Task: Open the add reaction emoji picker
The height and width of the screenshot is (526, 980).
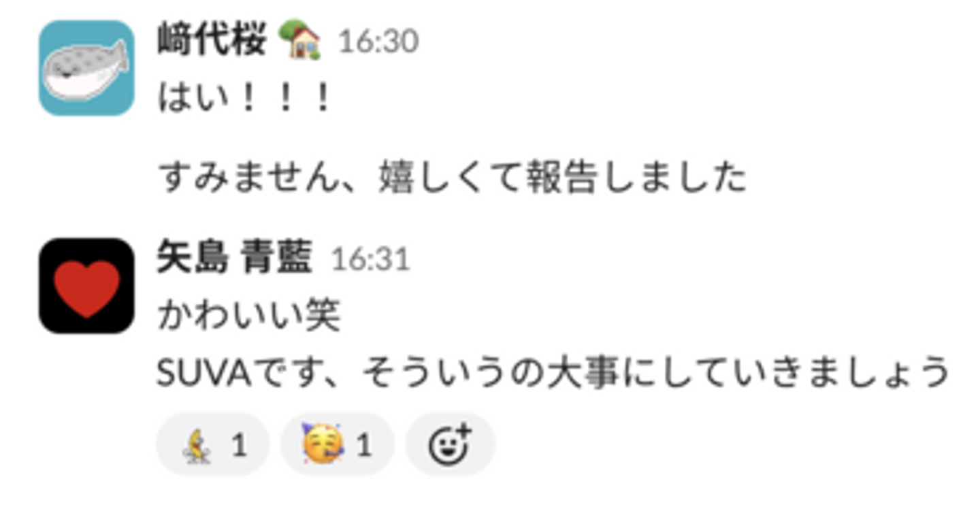Action: 451,445
